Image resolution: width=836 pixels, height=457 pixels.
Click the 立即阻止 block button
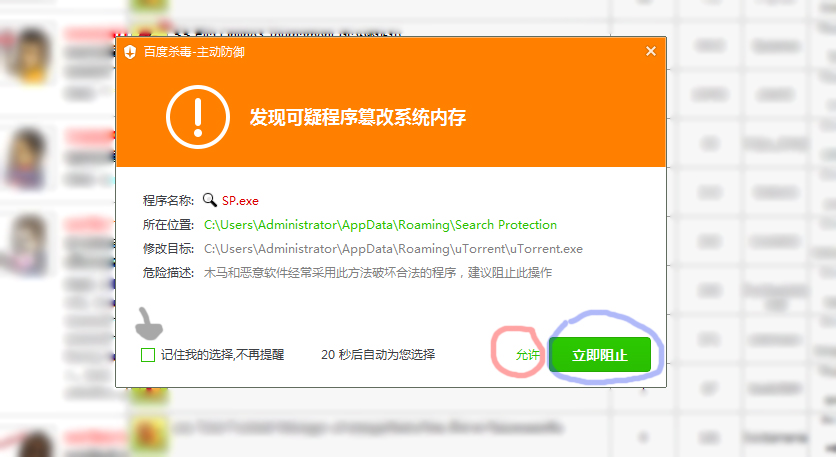point(600,355)
